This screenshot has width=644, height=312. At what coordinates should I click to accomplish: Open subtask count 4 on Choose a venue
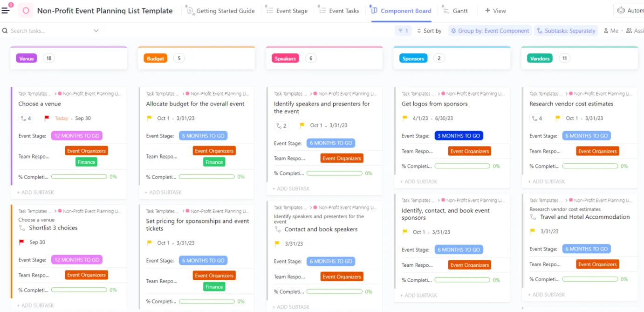(26, 118)
